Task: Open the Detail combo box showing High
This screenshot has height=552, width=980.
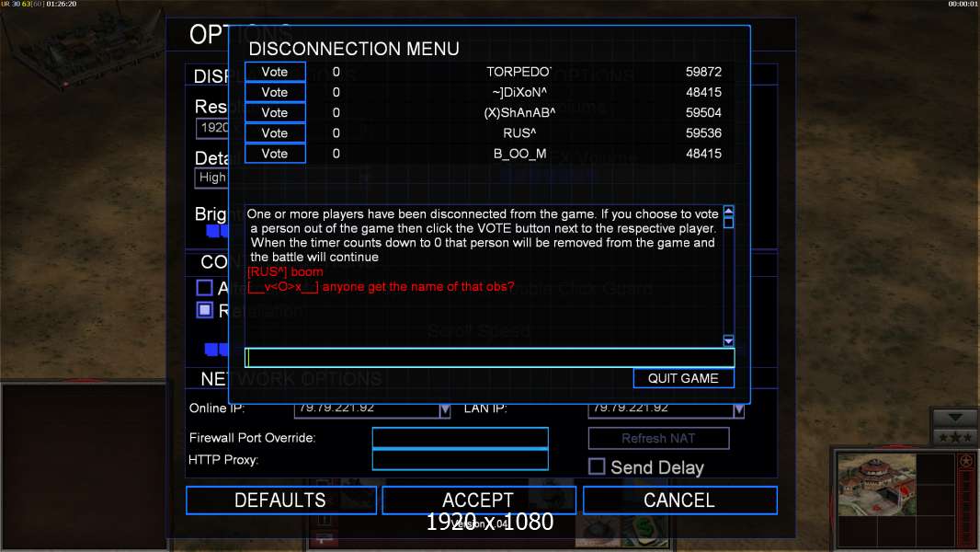Action: [212, 178]
